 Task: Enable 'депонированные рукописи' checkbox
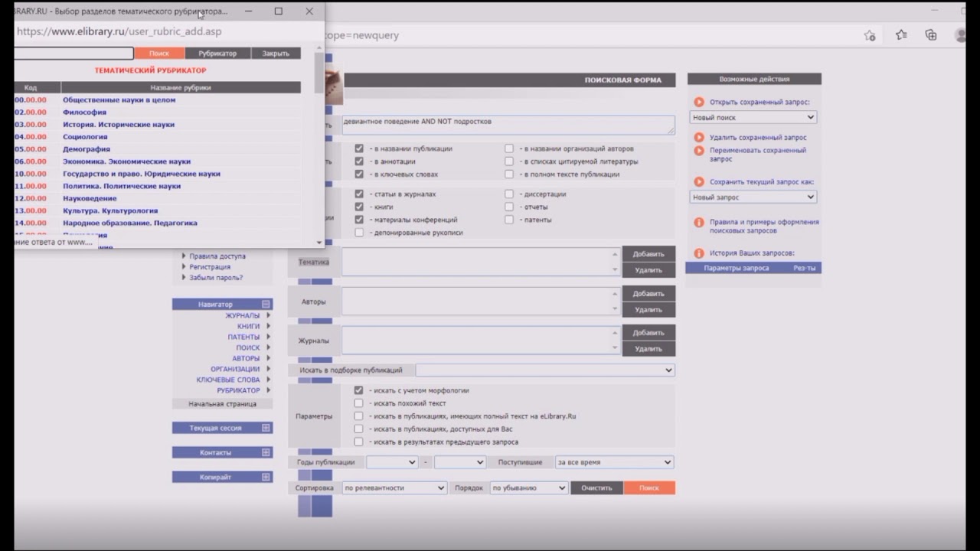point(359,233)
